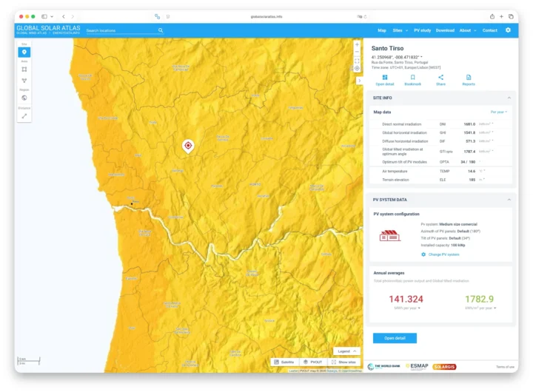Focus the Search locations field
533x392 pixels.
[121, 30]
